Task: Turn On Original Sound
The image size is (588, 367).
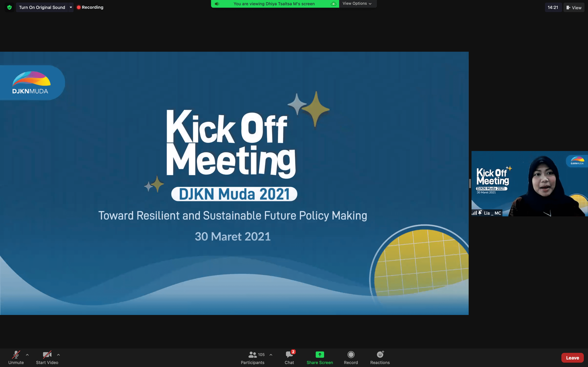Action: tap(42, 7)
